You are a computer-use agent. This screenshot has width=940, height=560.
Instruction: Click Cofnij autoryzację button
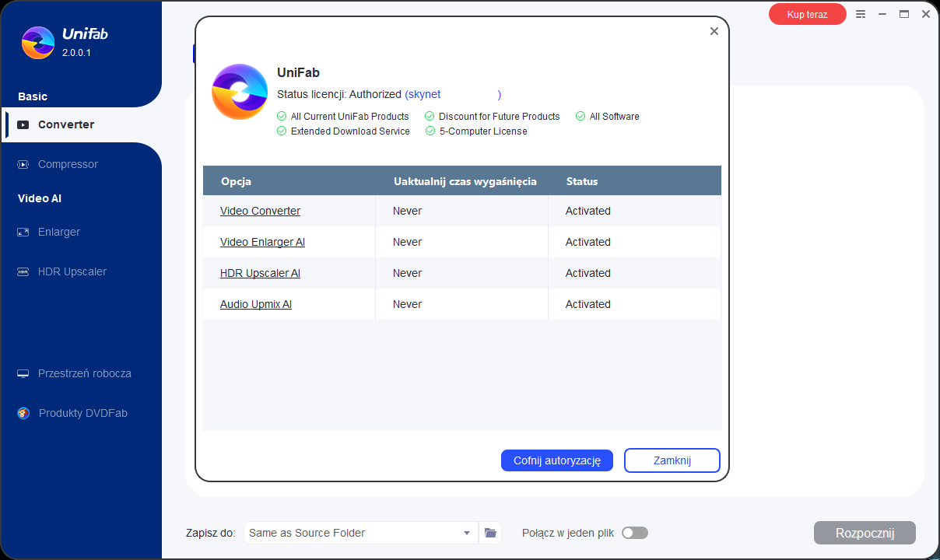[x=557, y=460]
